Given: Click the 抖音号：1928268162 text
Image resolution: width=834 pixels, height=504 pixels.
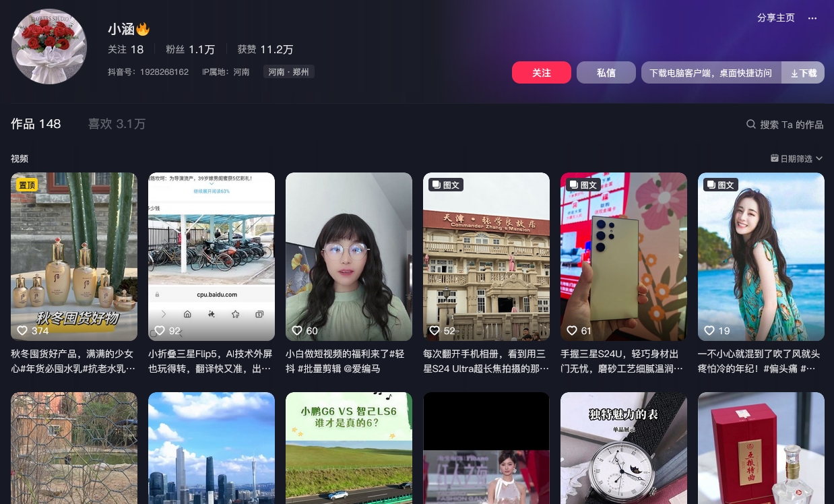Looking at the screenshot, I should 148,72.
